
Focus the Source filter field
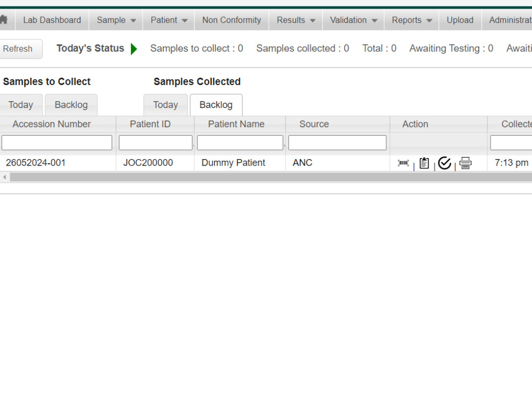click(337, 143)
